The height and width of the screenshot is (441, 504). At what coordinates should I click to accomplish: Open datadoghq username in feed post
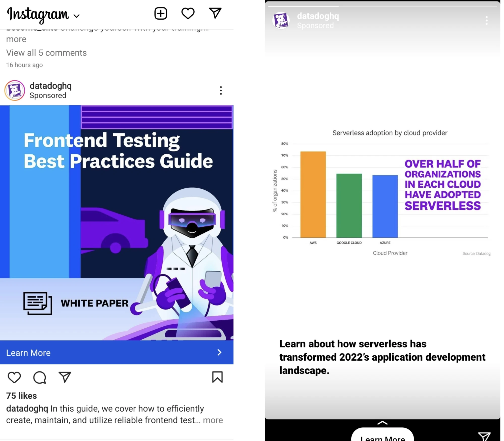tap(51, 86)
